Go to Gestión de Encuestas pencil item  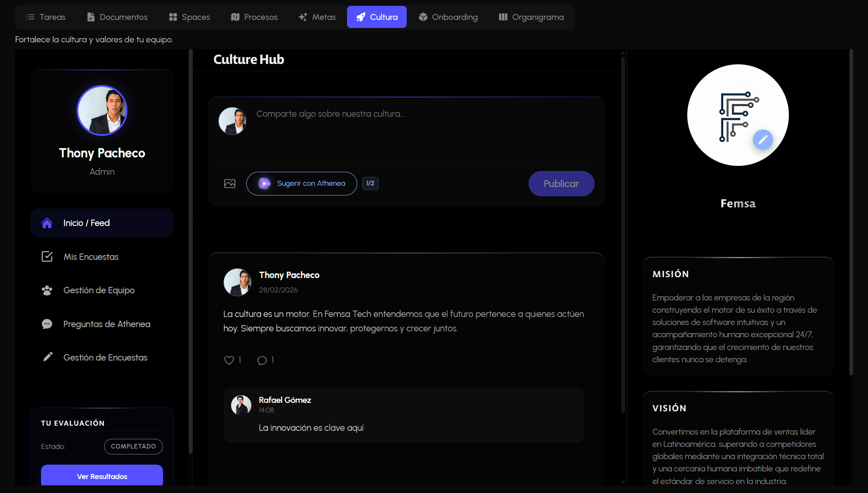pyautogui.click(x=105, y=358)
